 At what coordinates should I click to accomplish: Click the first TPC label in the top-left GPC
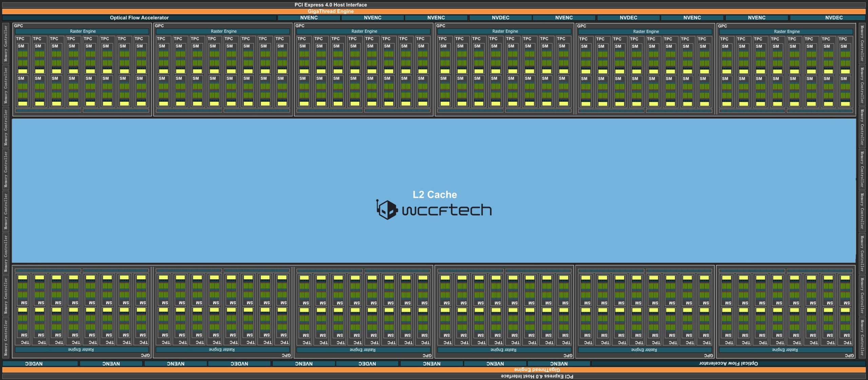coord(20,39)
